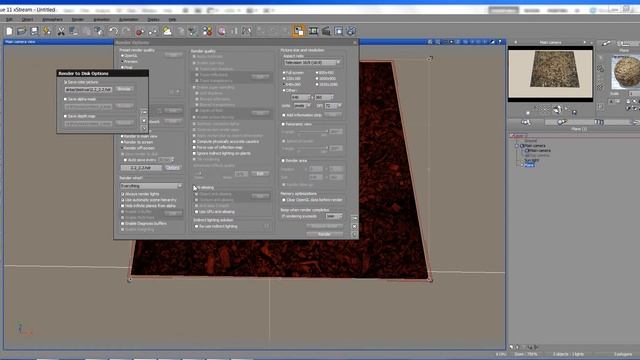Click the Redo arrow icon
The height and width of the screenshot is (360, 640).
tap(126, 31)
